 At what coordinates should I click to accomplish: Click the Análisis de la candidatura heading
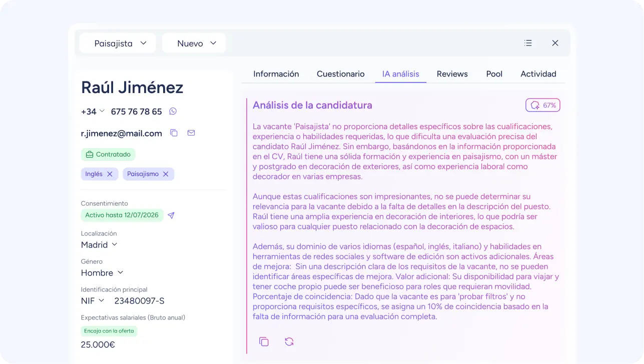click(x=312, y=105)
